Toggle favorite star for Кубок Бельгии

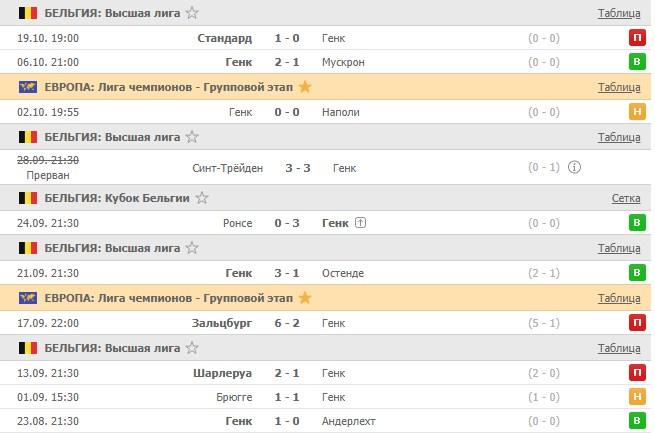[202, 198]
